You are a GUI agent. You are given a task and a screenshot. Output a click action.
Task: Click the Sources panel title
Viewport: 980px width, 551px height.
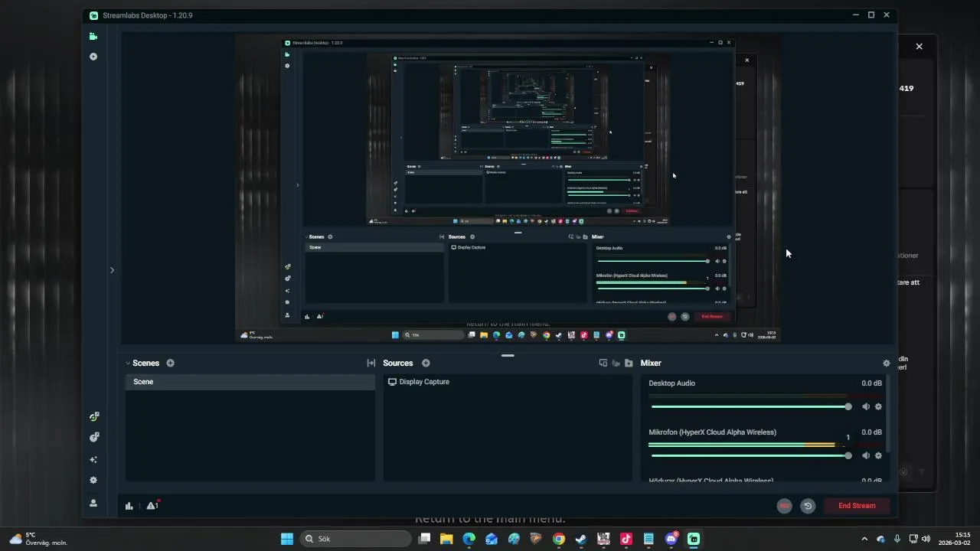(398, 364)
